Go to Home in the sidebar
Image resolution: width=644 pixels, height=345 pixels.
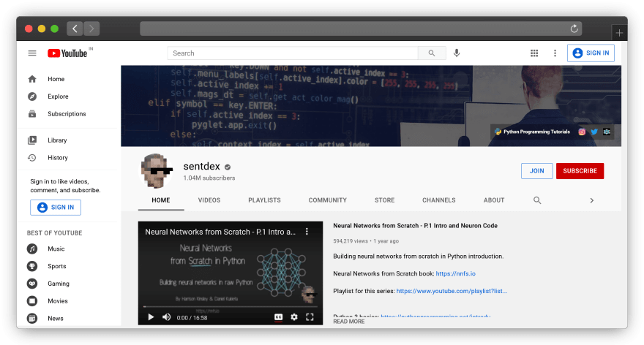56,79
